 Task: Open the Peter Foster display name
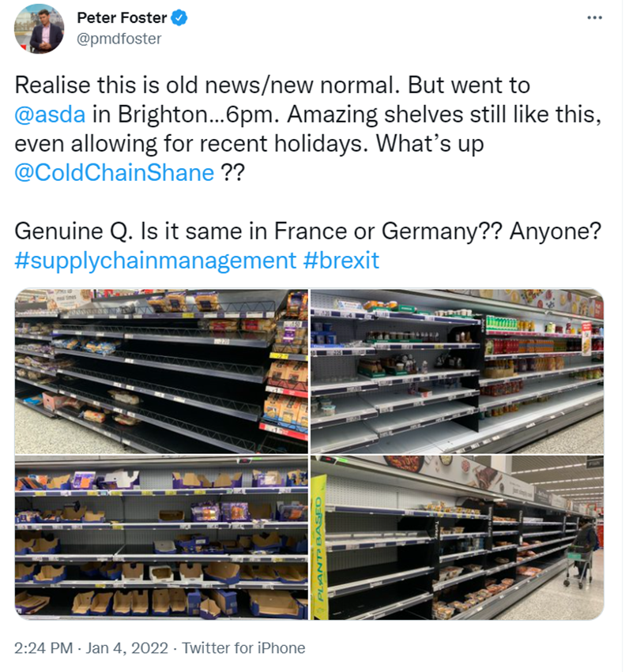(x=122, y=17)
